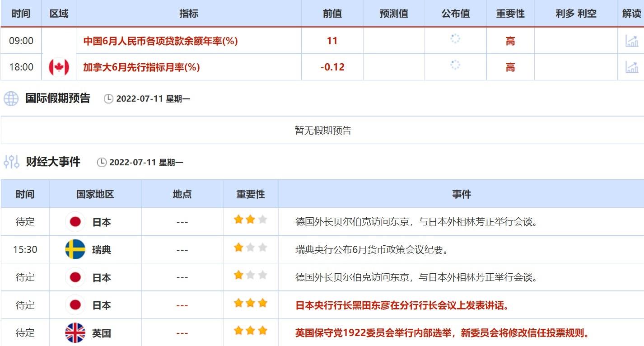Click the 国家地区 column header
Image resolution: width=644 pixels, height=346 pixels.
pos(95,194)
